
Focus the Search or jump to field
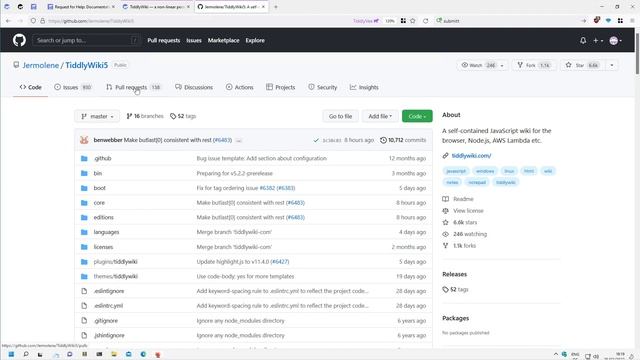point(87,40)
